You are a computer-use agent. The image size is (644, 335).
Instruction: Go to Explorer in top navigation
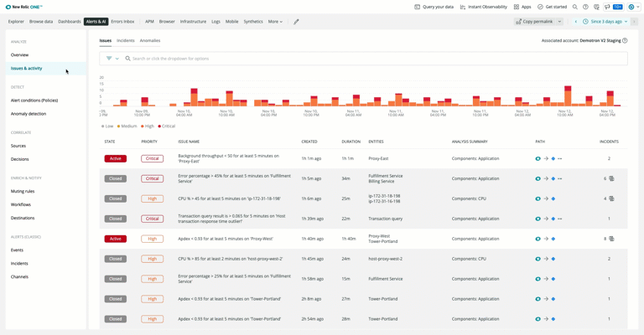[x=16, y=22]
